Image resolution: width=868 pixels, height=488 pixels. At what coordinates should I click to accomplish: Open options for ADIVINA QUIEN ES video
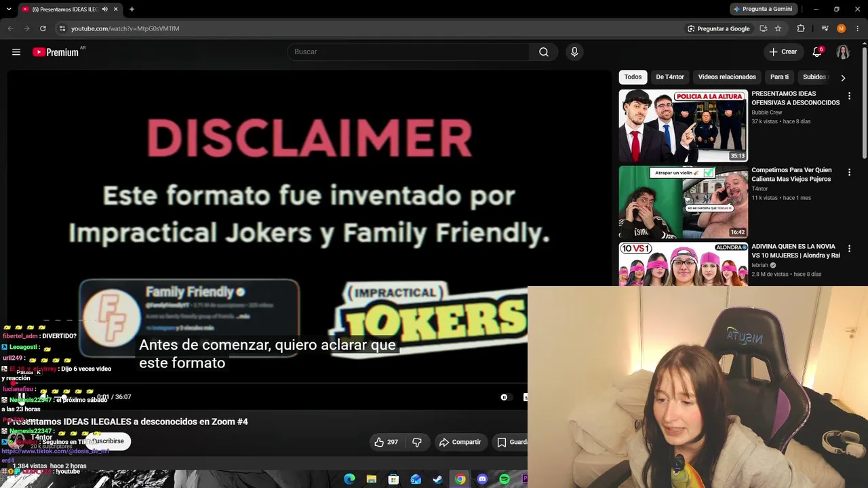click(849, 249)
